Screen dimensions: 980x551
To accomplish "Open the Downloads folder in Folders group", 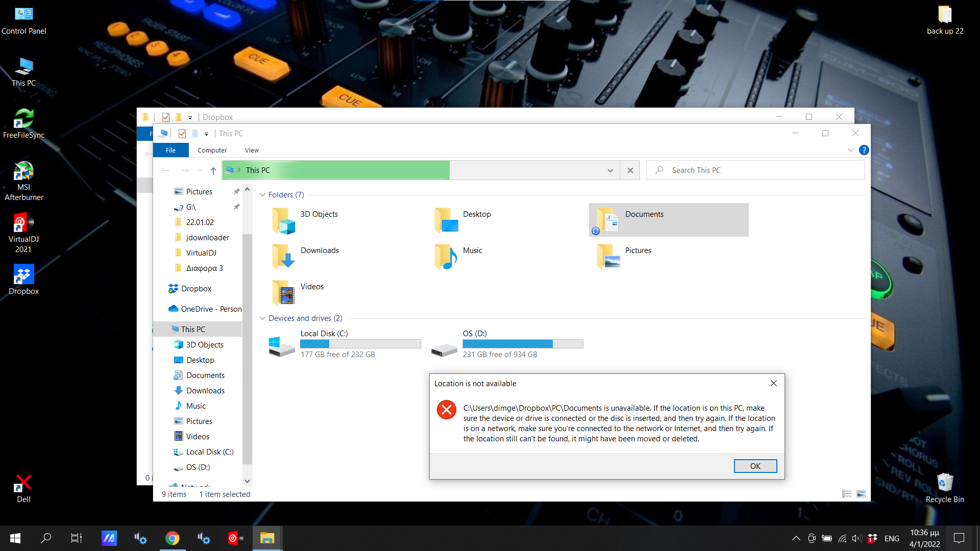I will pos(305,256).
